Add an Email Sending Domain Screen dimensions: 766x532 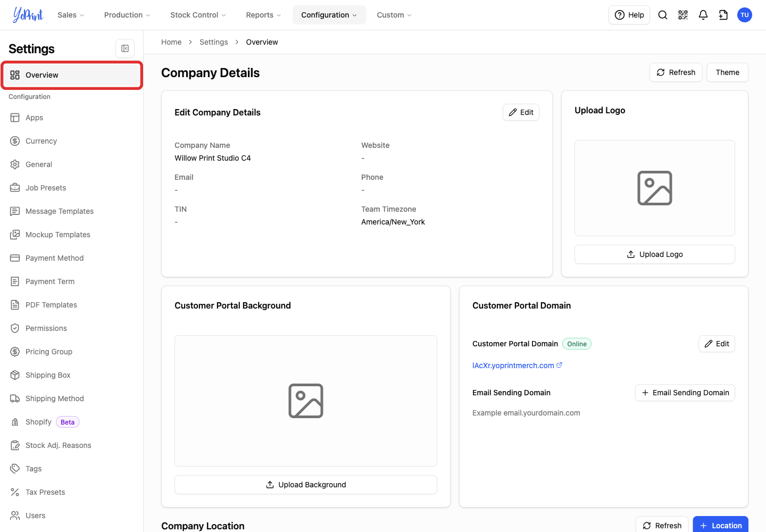(x=685, y=393)
